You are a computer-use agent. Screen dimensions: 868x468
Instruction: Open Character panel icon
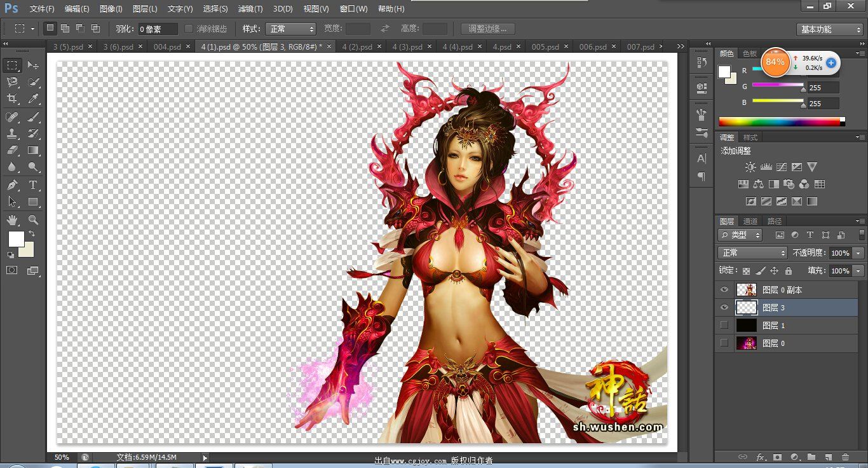(702, 158)
